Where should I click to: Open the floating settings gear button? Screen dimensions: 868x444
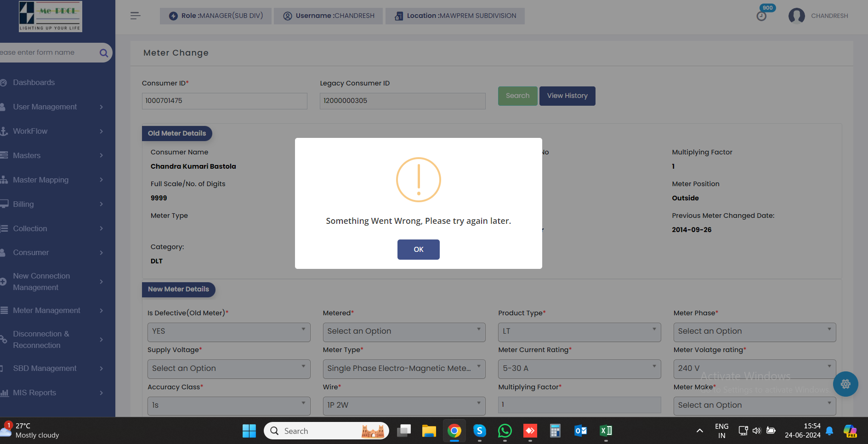pyautogui.click(x=845, y=384)
